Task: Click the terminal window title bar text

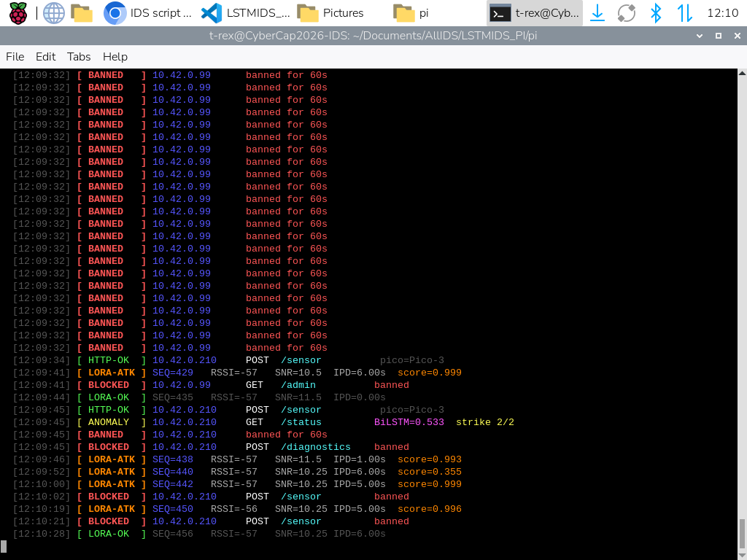Action: pyautogui.click(x=373, y=36)
